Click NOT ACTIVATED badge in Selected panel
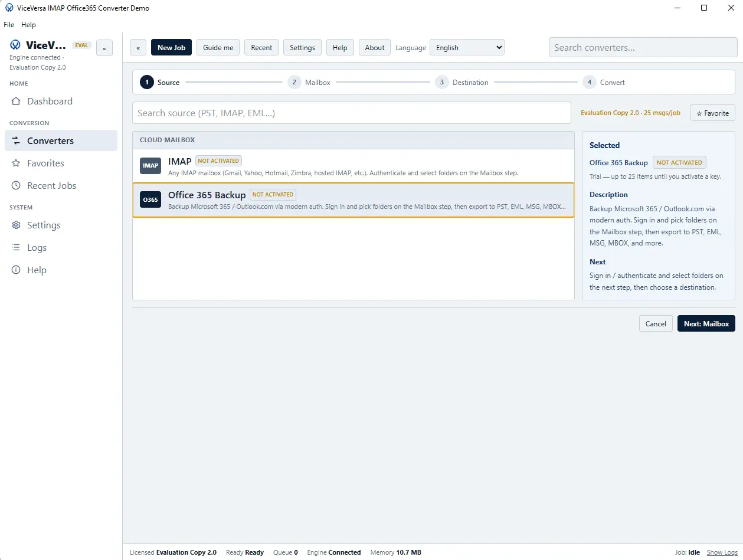 [x=679, y=163]
